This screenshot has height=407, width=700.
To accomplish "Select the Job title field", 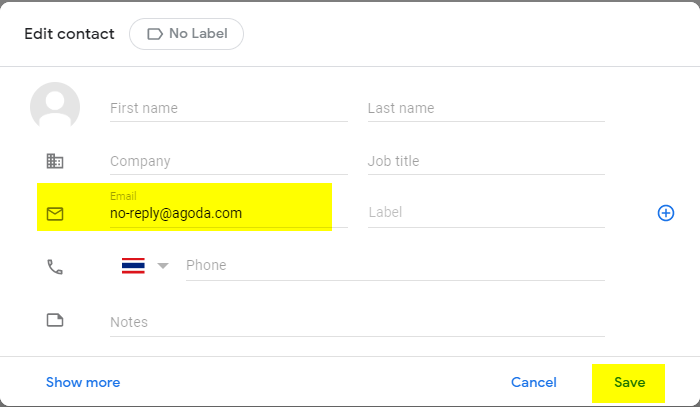I will (x=486, y=161).
